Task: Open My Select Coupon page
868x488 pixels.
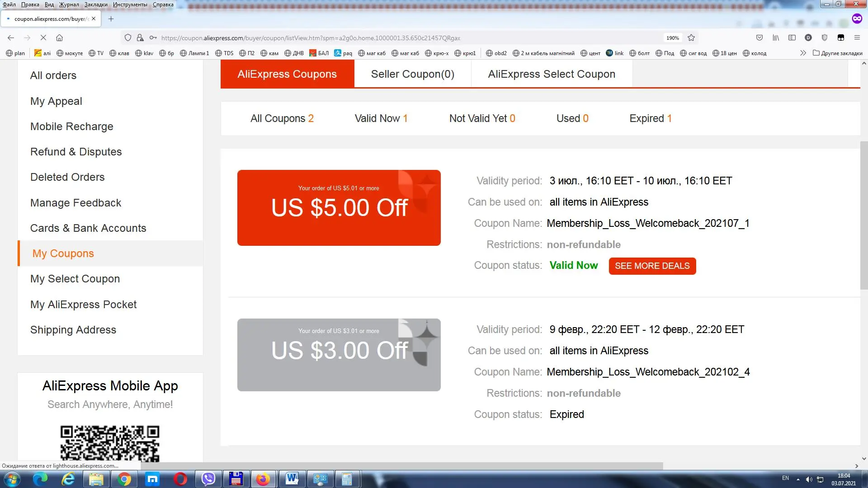Action: click(x=75, y=279)
